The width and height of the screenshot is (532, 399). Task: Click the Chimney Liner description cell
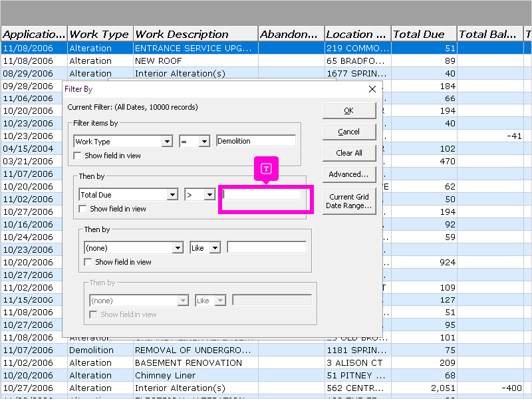tap(196, 375)
